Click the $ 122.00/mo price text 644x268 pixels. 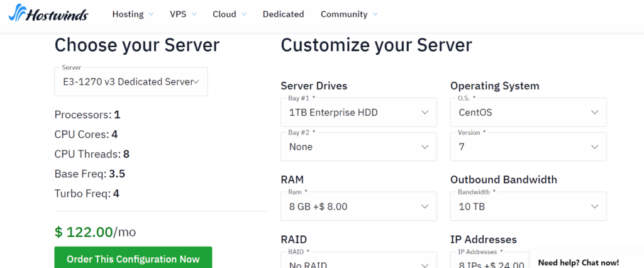[96, 232]
